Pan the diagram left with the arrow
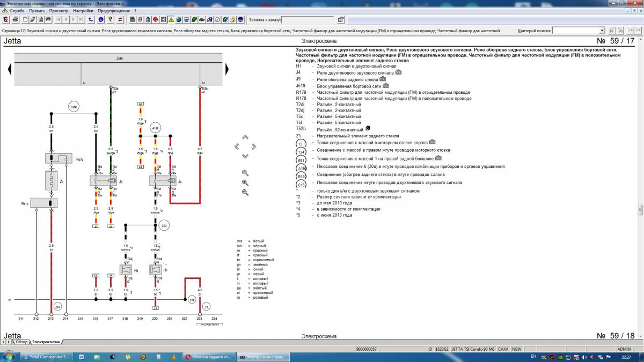 [x=237, y=146]
